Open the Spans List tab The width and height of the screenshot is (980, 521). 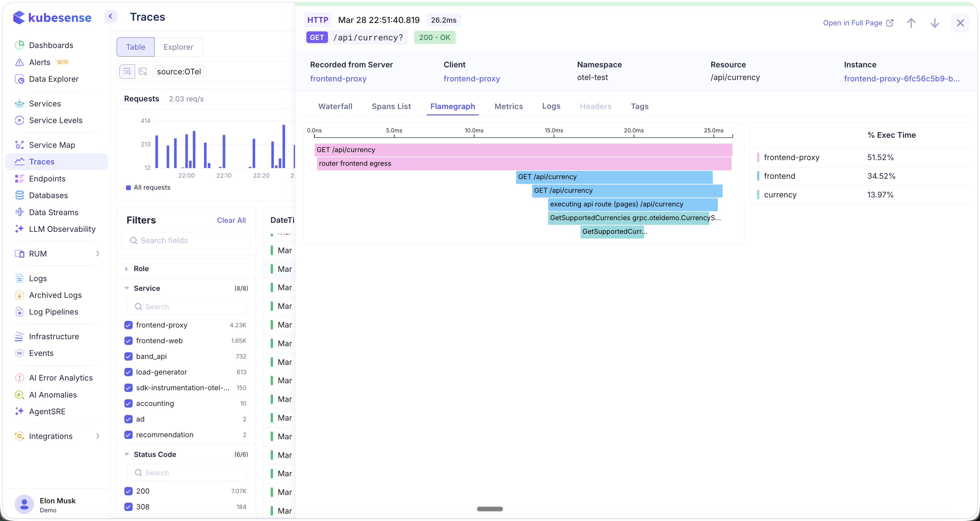391,106
